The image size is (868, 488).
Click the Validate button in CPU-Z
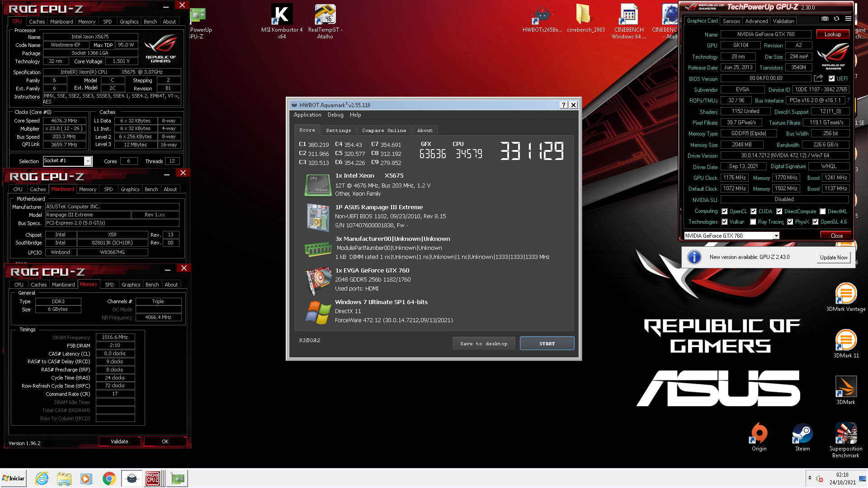[119, 441]
